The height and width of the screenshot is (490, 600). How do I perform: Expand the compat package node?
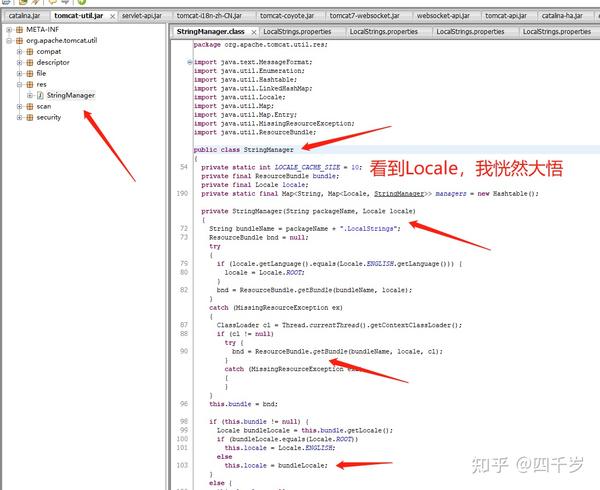click(x=19, y=52)
